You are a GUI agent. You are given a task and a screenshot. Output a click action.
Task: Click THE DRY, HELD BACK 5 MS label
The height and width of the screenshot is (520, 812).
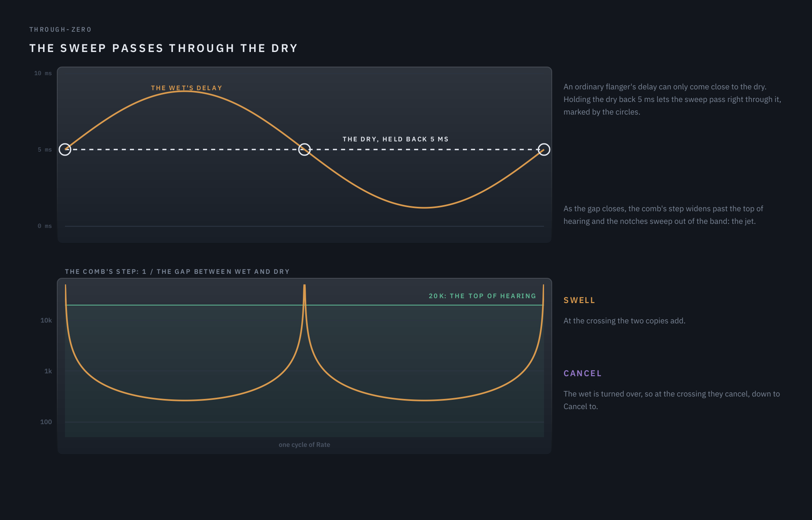395,139
